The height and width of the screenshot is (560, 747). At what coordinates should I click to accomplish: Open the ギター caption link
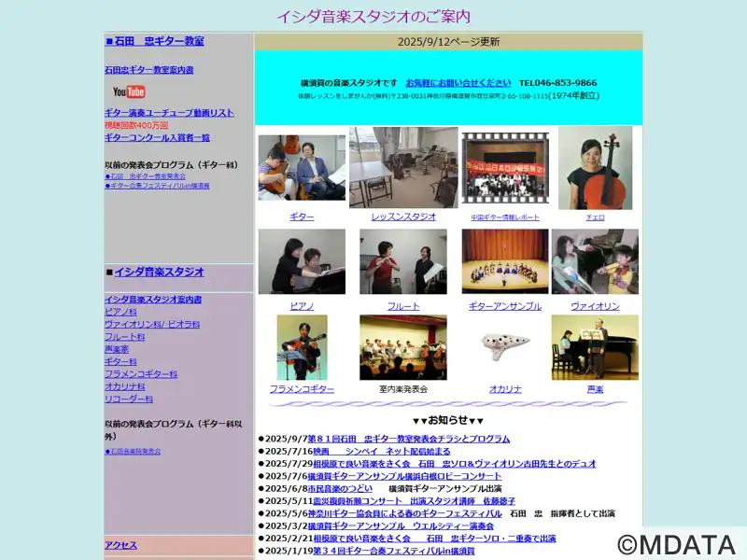[302, 217]
